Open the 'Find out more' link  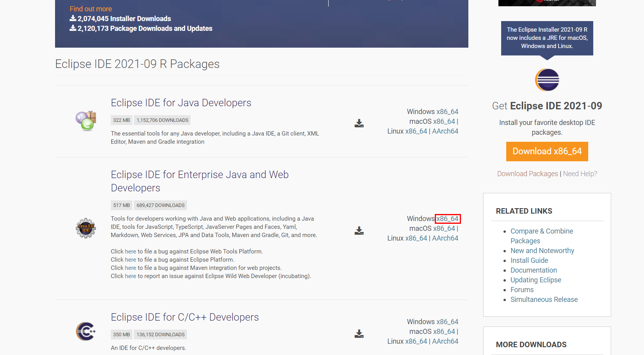(x=91, y=9)
